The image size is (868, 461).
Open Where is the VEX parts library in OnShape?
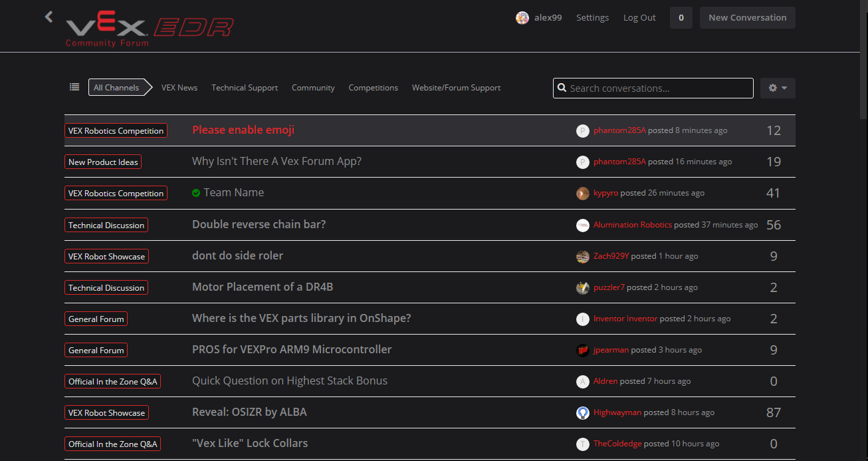pyautogui.click(x=302, y=319)
